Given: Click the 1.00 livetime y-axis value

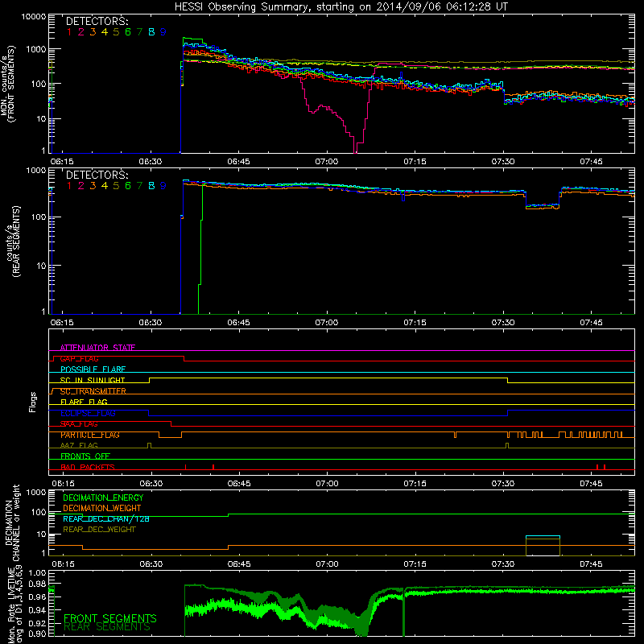Looking at the screenshot, I should coord(38,573).
